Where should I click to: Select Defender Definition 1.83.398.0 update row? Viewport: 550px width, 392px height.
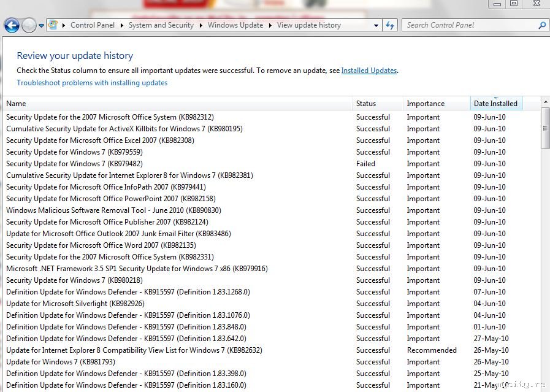tap(272, 374)
